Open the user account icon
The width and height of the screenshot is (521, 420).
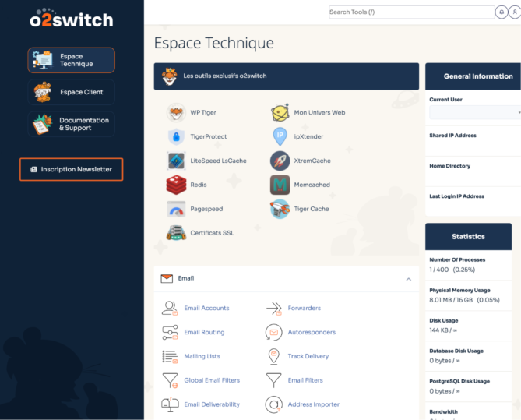coord(515,12)
